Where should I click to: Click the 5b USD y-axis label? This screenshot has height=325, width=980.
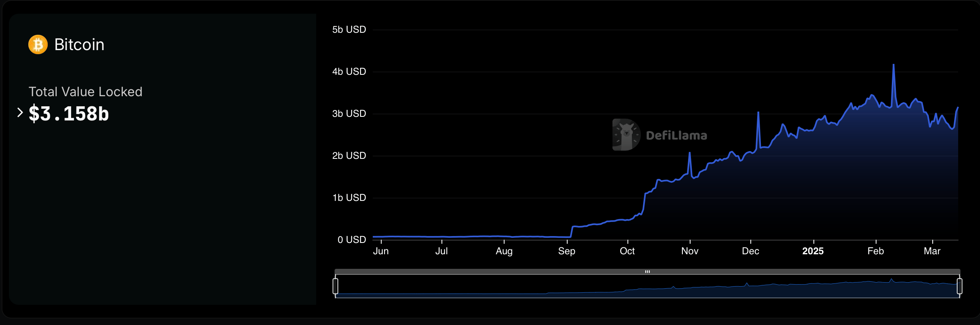(349, 30)
